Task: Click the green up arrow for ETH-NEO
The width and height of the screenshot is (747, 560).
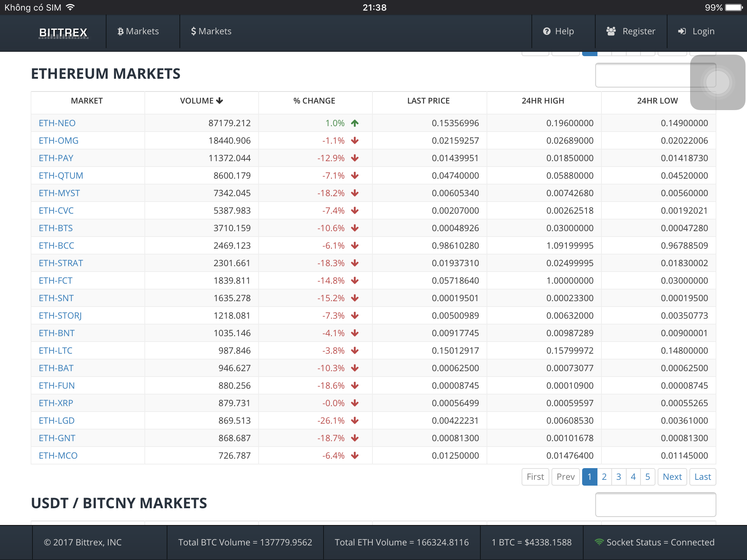Action: (x=355, y=123)
